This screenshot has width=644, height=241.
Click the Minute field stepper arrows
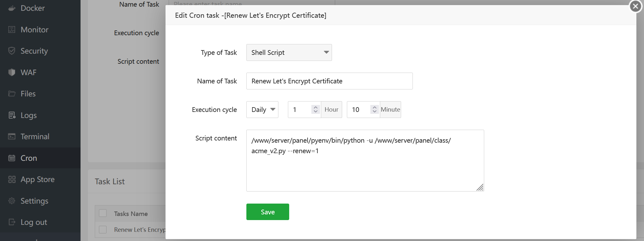point(374,109)
